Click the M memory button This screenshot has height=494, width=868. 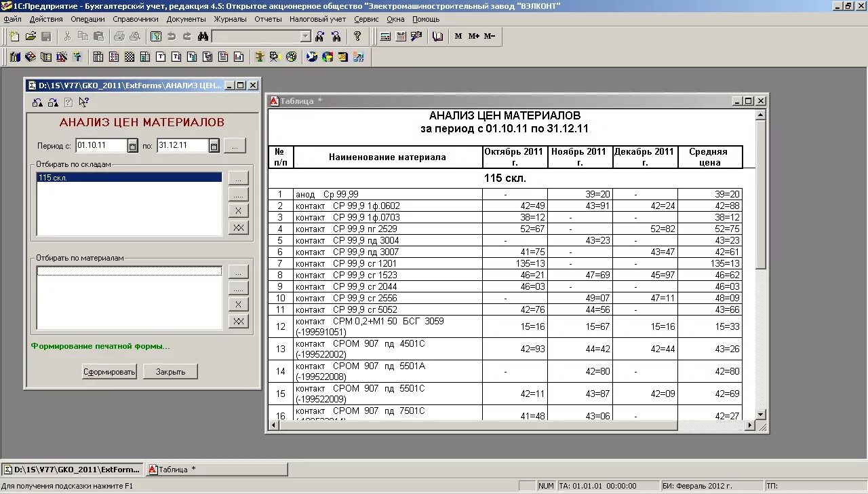458,36
